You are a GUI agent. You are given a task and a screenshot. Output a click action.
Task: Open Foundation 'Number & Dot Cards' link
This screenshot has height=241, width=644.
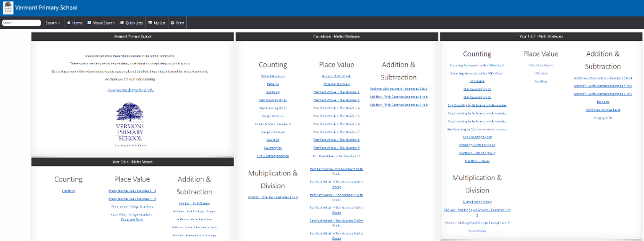[x=336, y=76]
